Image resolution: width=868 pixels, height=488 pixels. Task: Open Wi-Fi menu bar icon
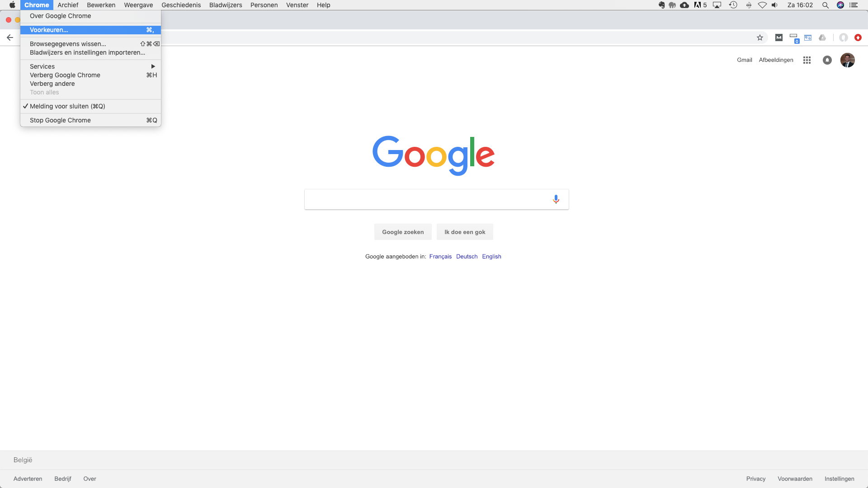762,5
